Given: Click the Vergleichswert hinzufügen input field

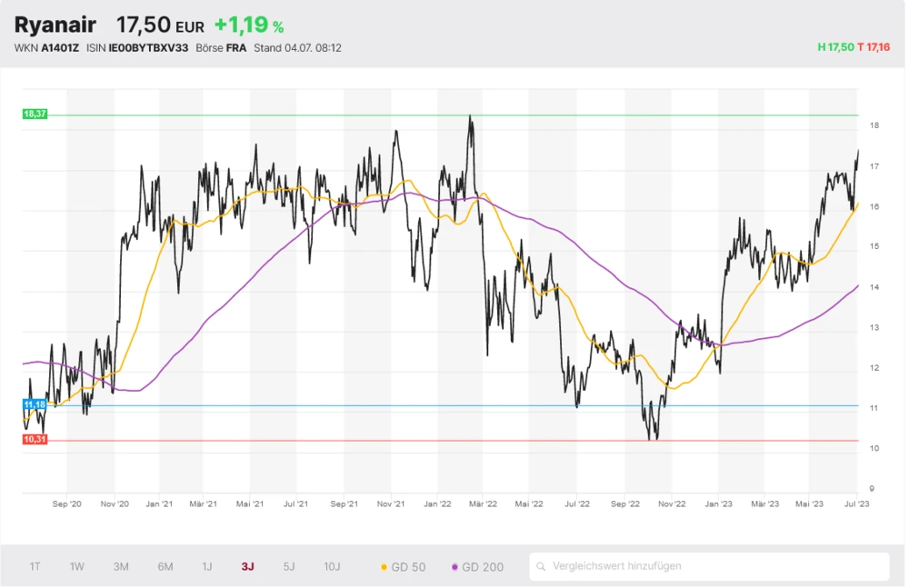Looking at the screenshot, I should (714, 566).
